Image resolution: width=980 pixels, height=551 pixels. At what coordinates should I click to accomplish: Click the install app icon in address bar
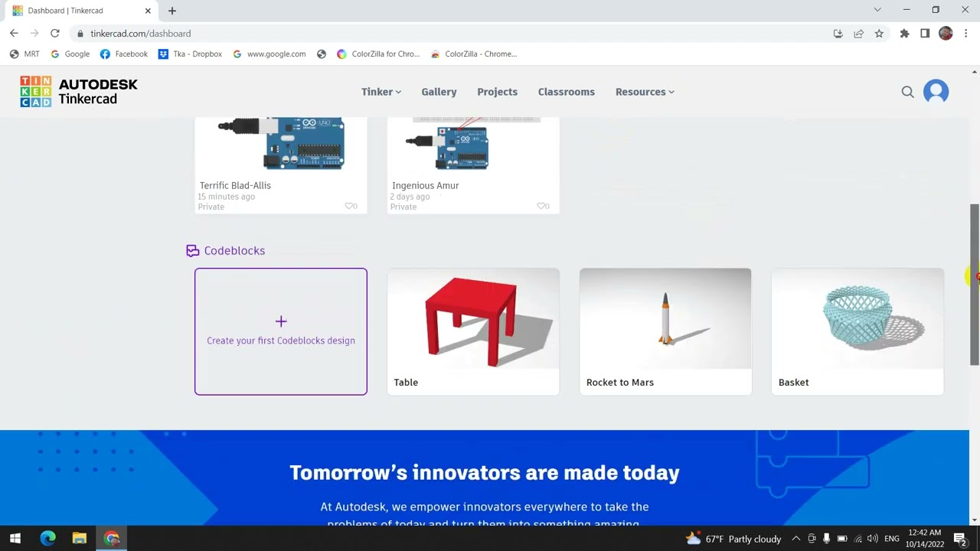[838, 34]
